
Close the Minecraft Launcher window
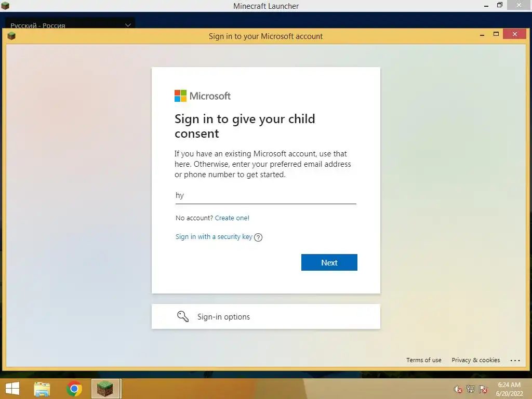[519, 5]
